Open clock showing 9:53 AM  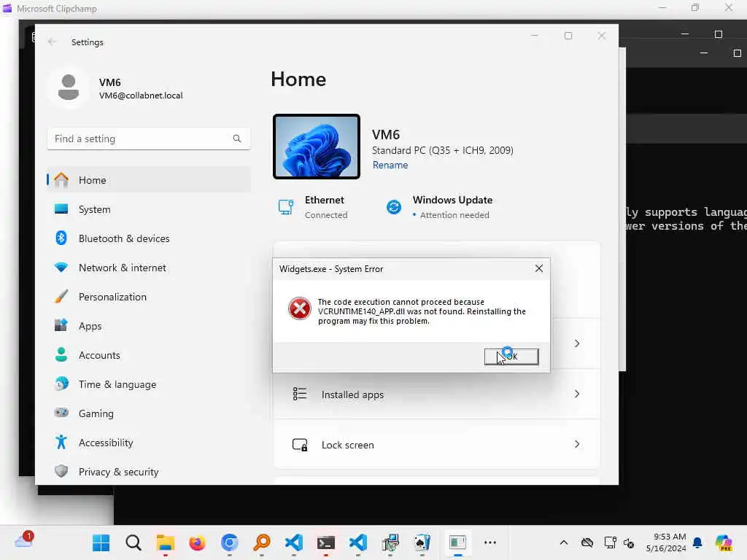[x=666, y=542]
